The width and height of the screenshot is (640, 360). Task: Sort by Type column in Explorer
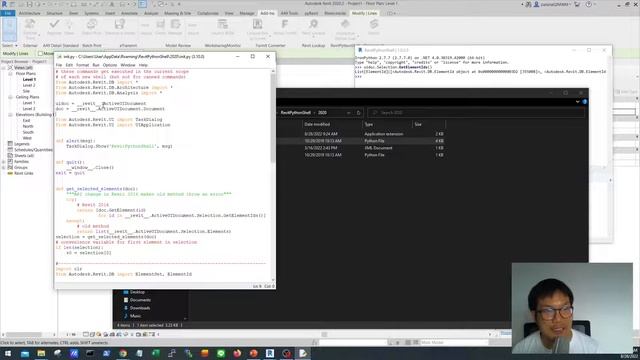click(369, 124)
